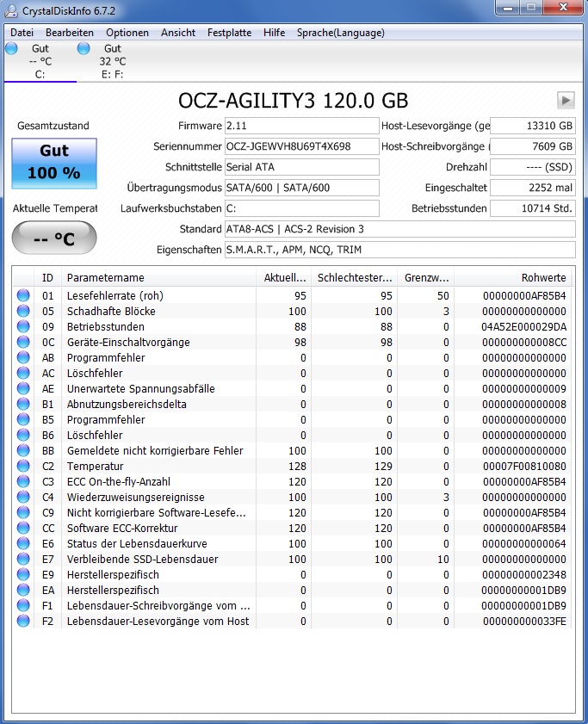The image size is (588, 724).
Task: Click status orb for Lesefehlerrate (roh)
Action: 23,295
